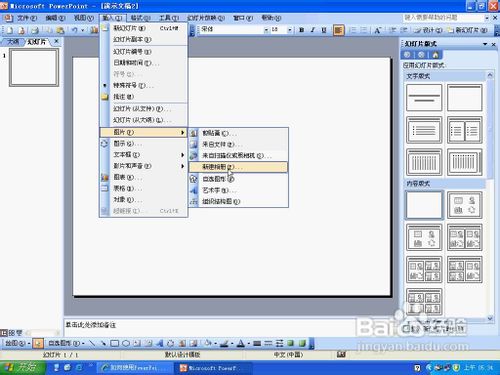Open the Font size dropdown
The image size is (500, 375).
click(290, 30)
